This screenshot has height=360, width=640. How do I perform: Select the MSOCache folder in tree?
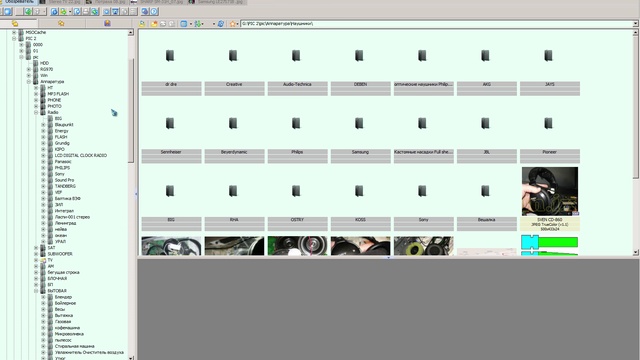[x=36, y=32]
